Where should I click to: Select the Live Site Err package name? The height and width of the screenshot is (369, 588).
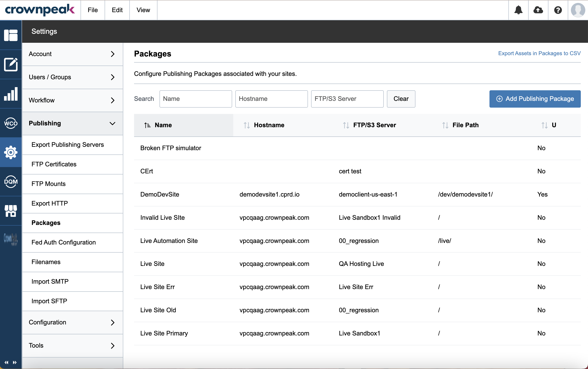pyautogui.click(x=157, y=287)
